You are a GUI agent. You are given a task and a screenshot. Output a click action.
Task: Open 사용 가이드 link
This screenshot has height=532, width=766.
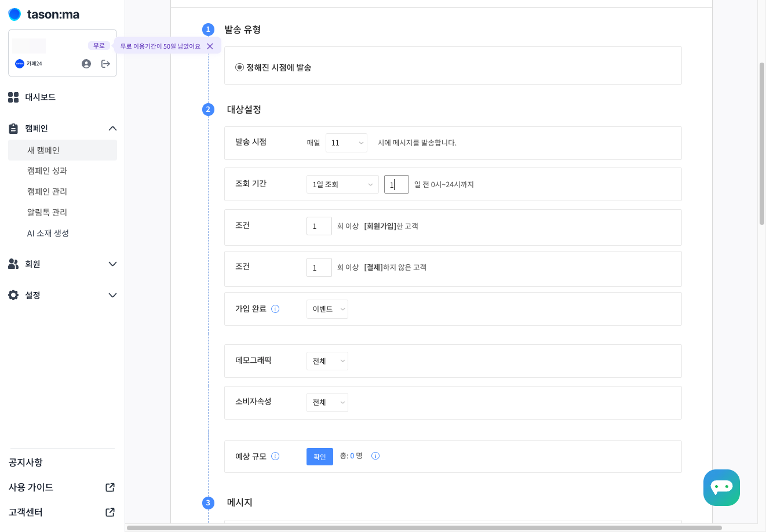(x=31, y=487)
